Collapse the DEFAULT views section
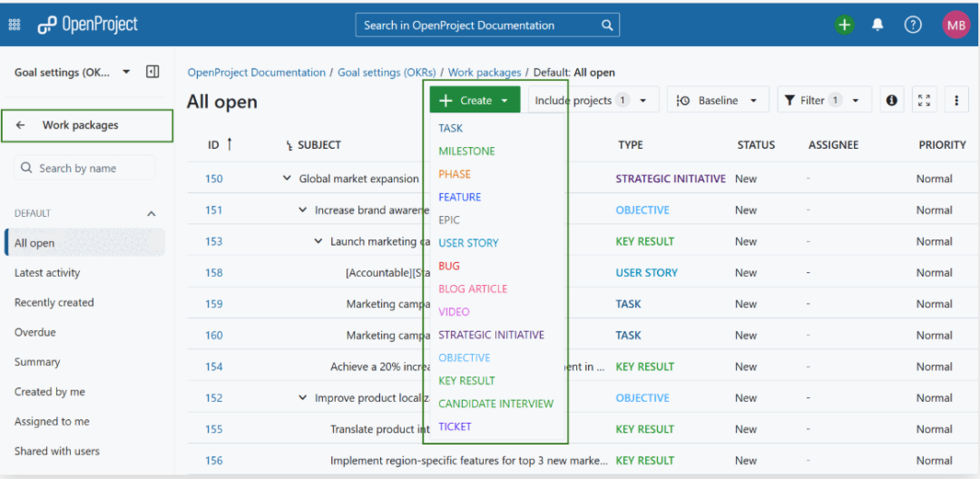 152,214
